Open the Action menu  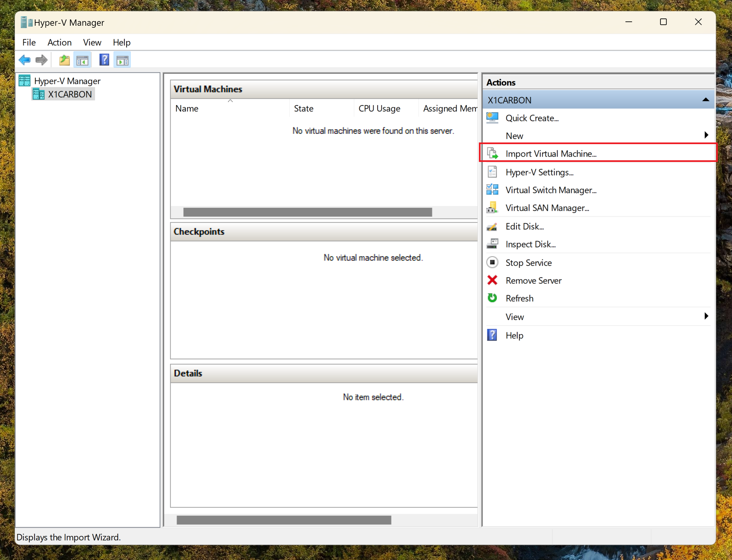59,42
